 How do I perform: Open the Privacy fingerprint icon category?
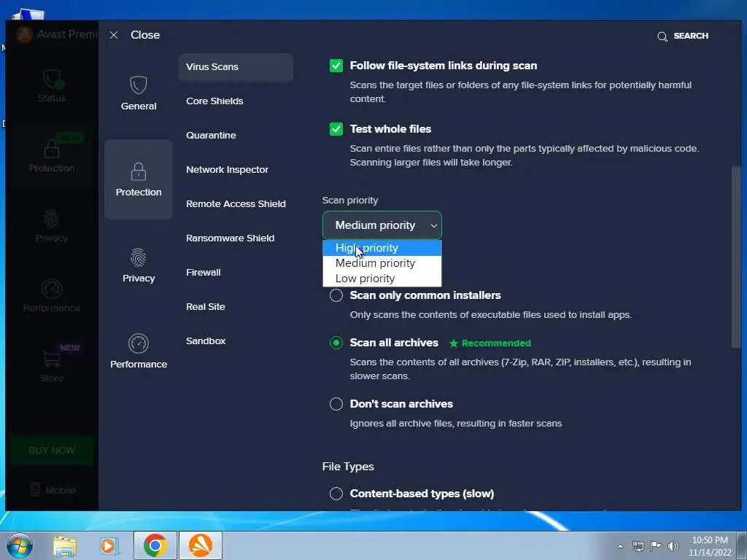click(x=138, y=258)
